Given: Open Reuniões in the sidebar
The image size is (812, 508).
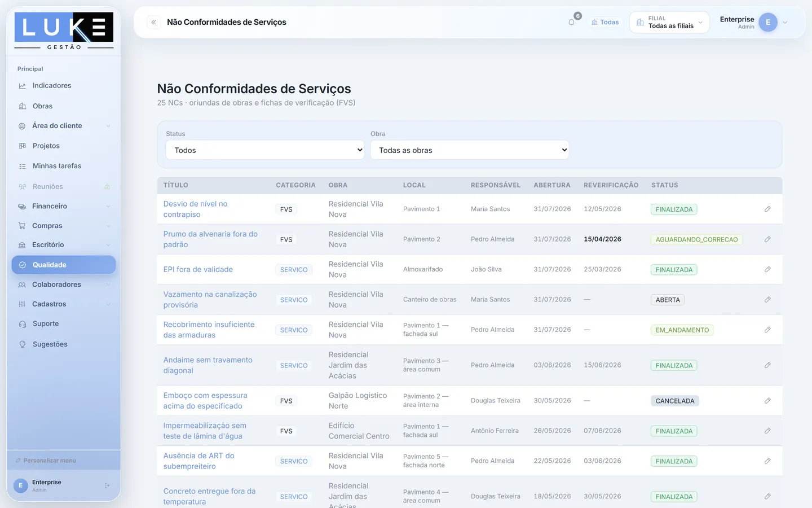Looking at the screenshot, I should (64, 186).
